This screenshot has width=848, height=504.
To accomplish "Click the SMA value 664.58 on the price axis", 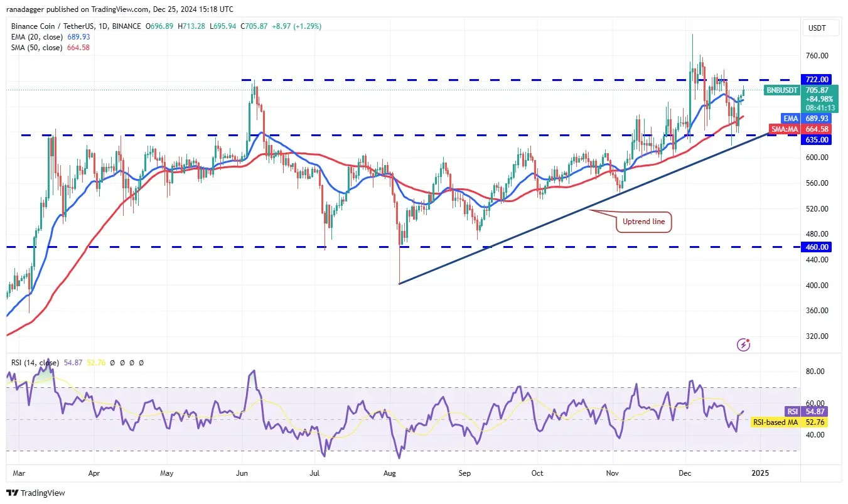I will coord(817,129).
